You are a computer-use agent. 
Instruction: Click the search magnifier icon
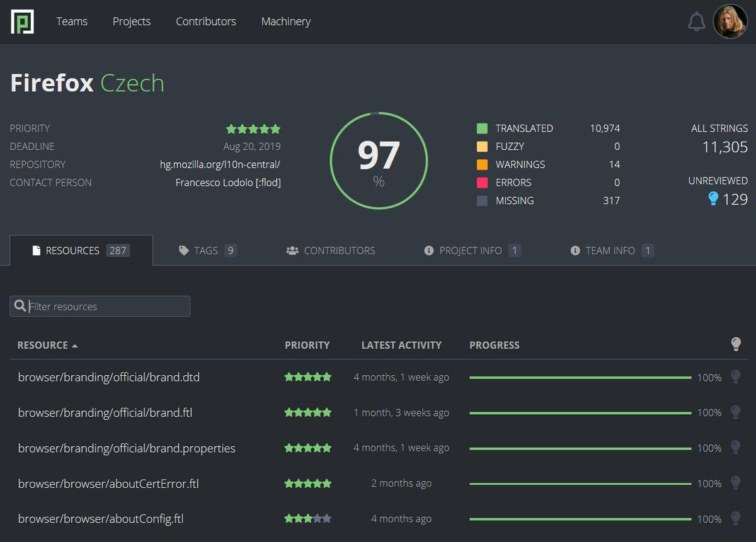tap(20, 306)
